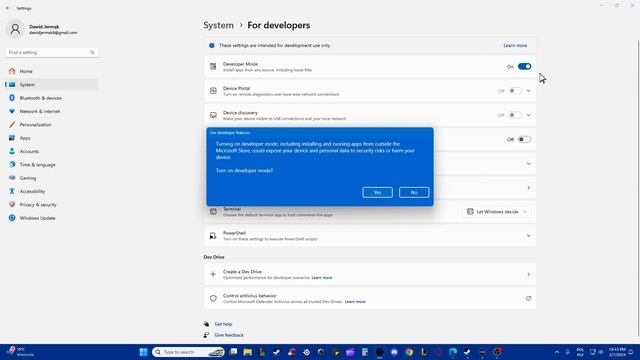The height and width of the screenshot is (360, 640).
Task: Click the Accounts person icon in sidebar
Action: pos(12,151)
